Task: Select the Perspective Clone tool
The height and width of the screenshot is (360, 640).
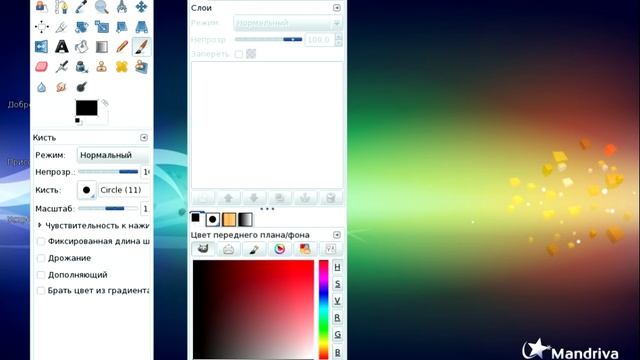Action: [141, 67]
